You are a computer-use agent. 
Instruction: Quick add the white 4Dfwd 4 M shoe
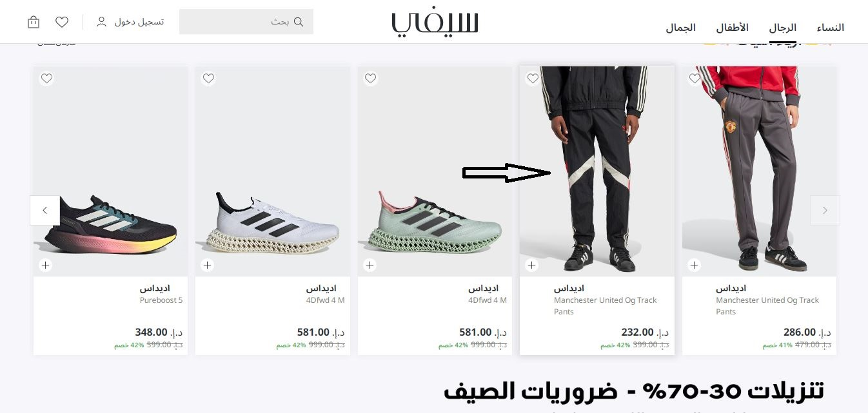(207, 265)
